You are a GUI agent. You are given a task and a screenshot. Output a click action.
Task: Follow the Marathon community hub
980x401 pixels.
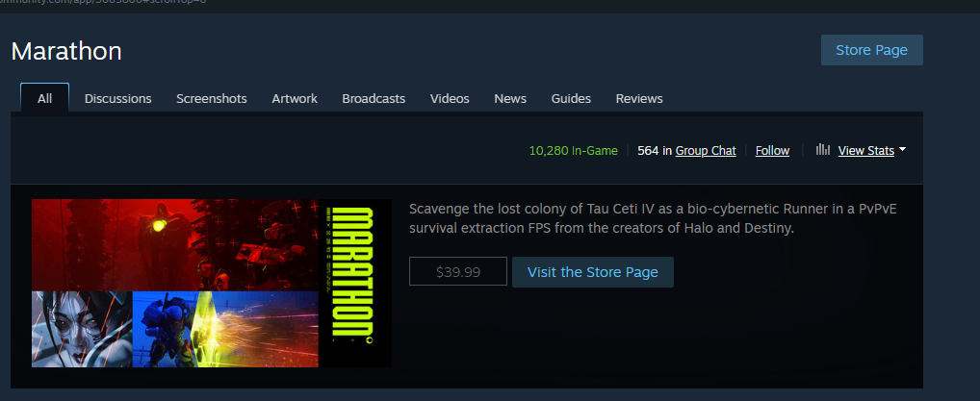[x=772, y=151]
